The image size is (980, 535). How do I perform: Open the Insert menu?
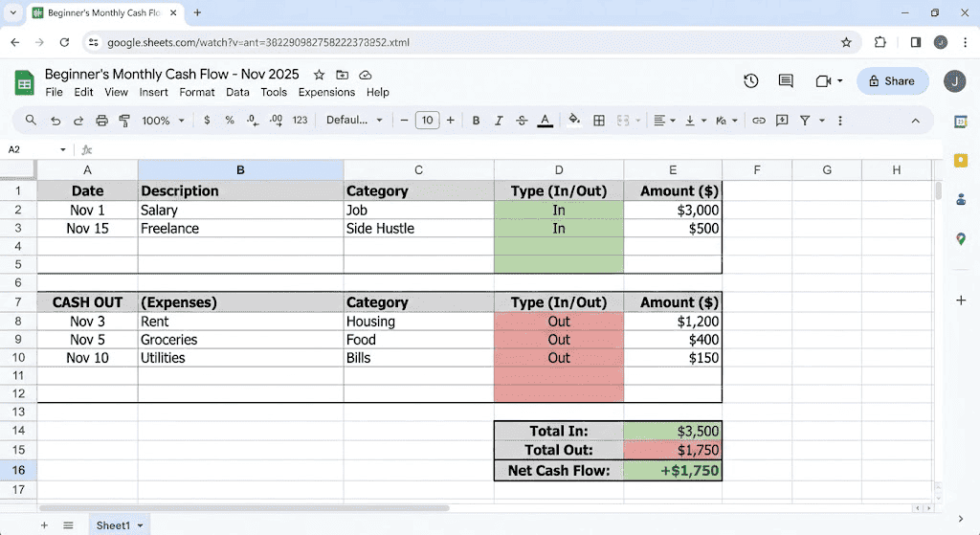(153, 93)
